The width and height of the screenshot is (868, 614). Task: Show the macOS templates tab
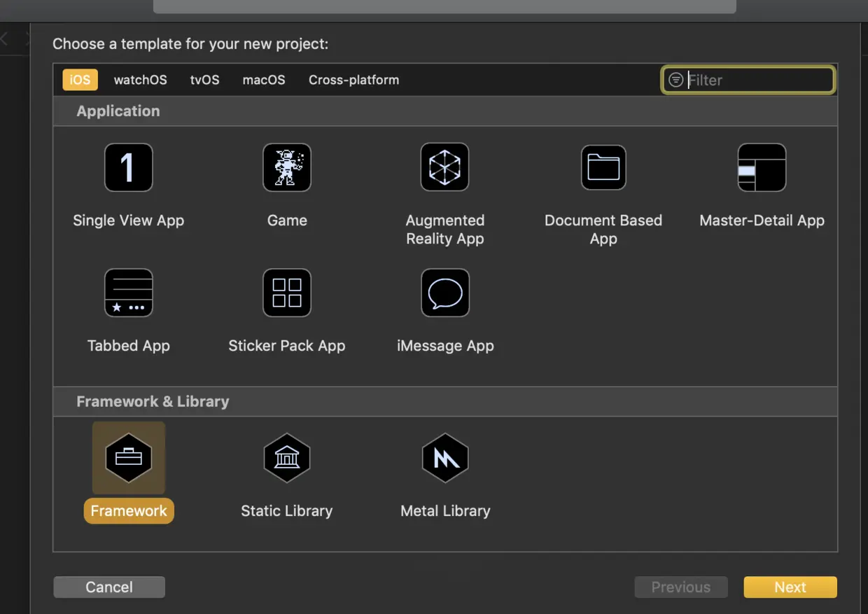coord(264,80)
